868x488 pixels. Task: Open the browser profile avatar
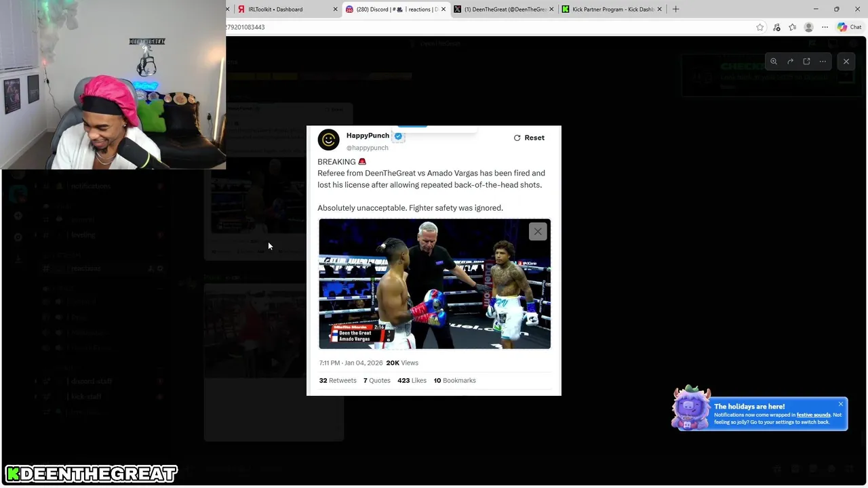(x=808, y=27)
